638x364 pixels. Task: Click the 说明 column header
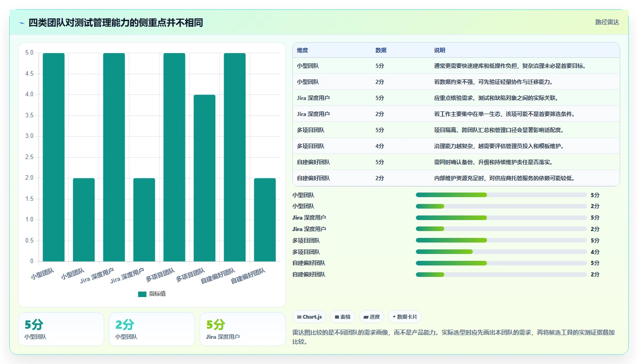click(440, 50)
